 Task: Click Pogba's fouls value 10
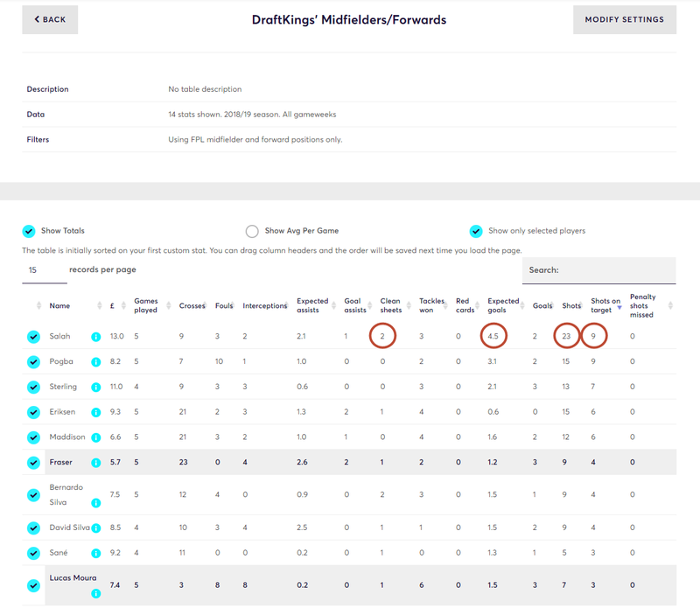tap(219, 361)
